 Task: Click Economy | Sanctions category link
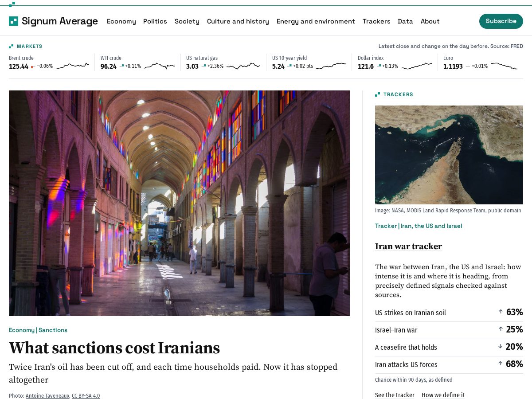(38, 330)
